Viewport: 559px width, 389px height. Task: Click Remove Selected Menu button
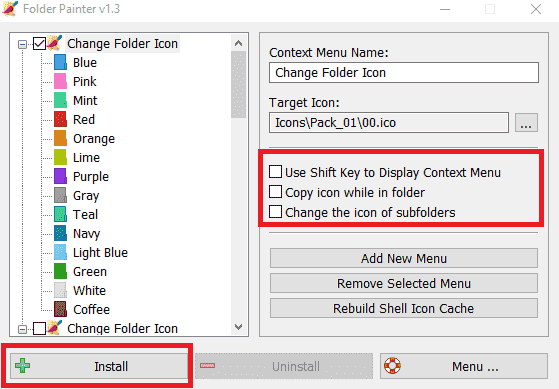[404, 283]
